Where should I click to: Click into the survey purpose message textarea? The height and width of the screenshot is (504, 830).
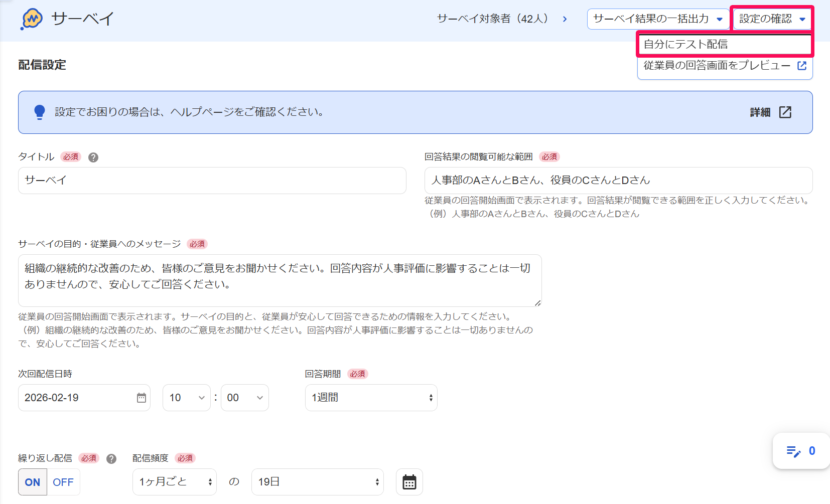pyautogui.click(x=280, y=280)
